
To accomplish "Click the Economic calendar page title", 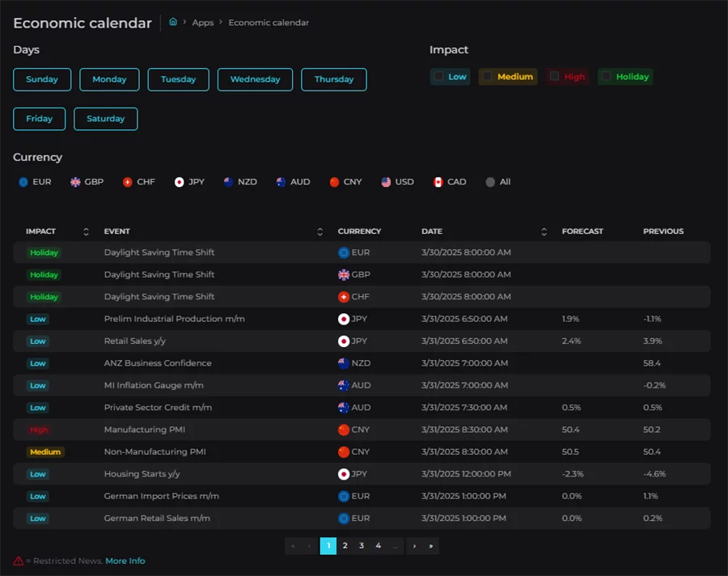I will pyautogui.click(x=83, y=23).
